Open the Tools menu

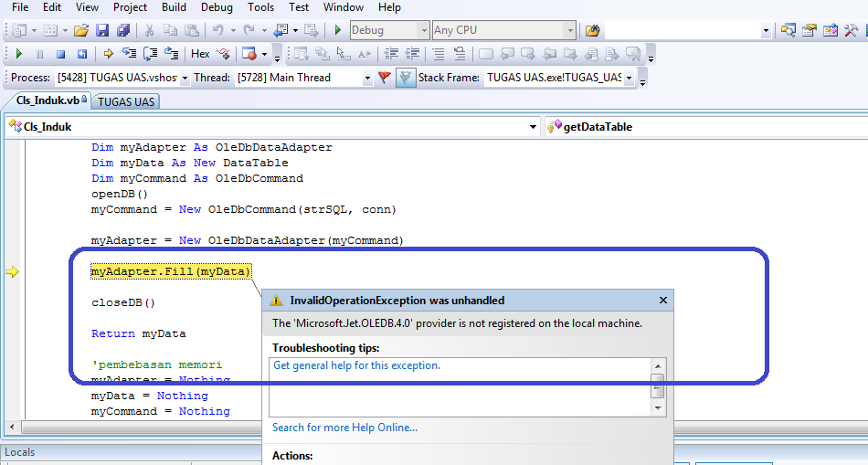point(260,7)
